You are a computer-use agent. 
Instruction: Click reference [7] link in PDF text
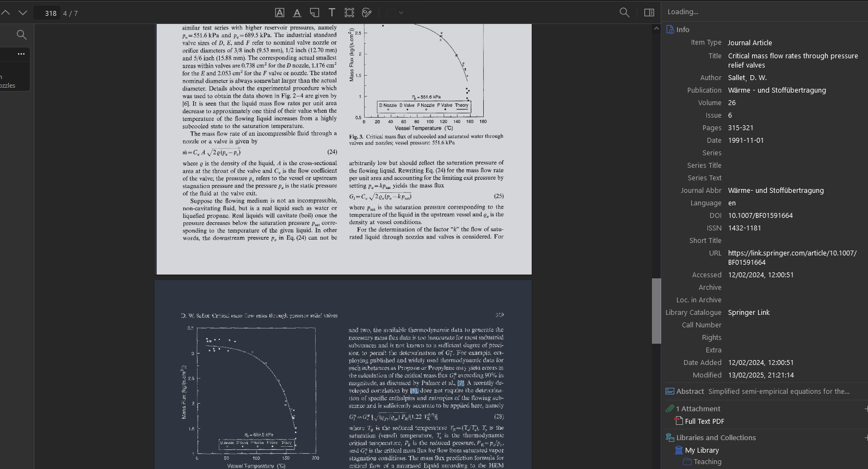pos(460,383)
